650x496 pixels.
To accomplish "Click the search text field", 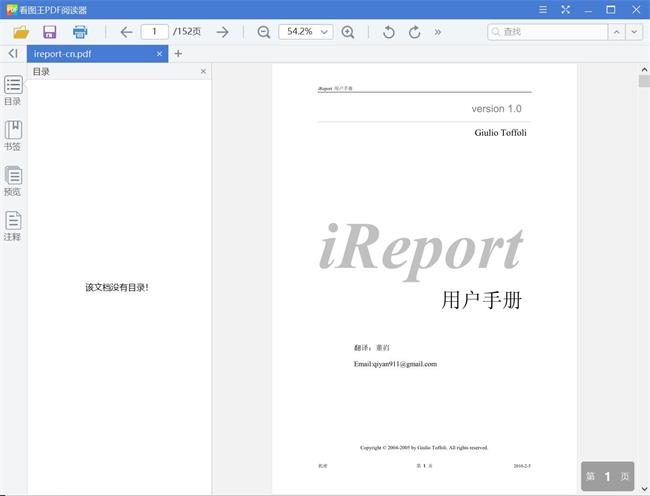I will tap(548, 32).
